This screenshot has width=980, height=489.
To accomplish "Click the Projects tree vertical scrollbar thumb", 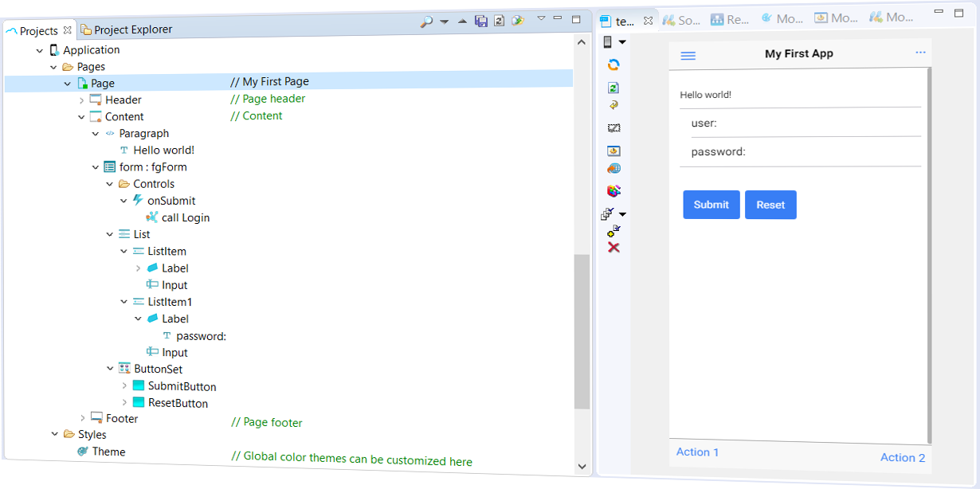I will point(582,331).
